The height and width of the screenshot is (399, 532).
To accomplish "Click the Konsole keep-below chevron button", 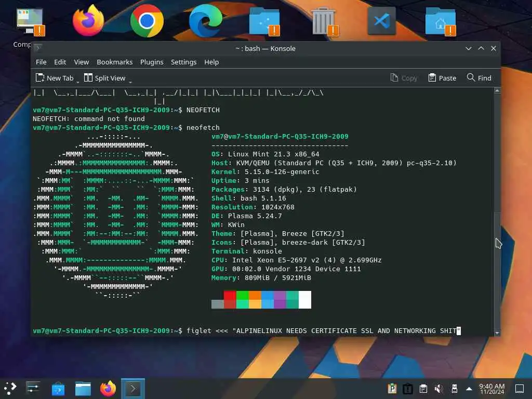I will tap(468, 48).
